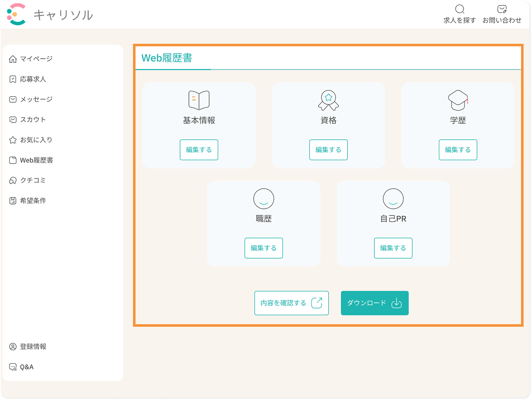This screenshot has width=532, height=400.
Task: Click 編集する under 職歴
Action: [263, 248]
